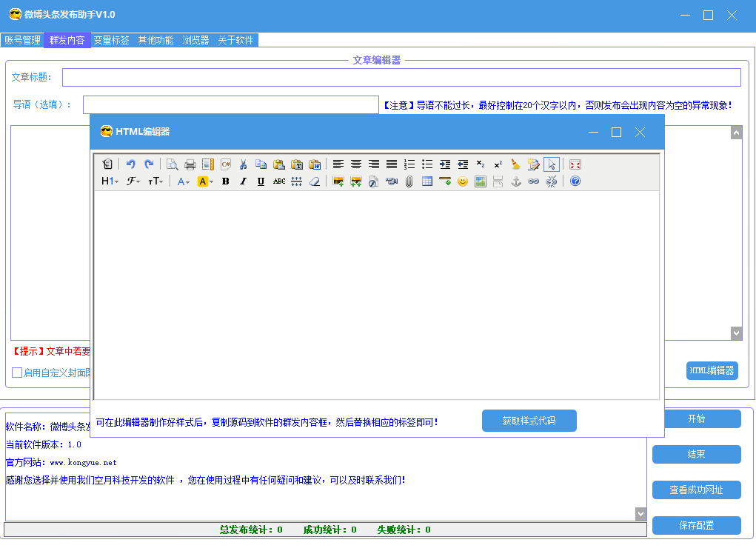The width and height of the screenshot is (756, 554).
Task: Insert hyperlink with chain icon
Action: tap(533, 181)
